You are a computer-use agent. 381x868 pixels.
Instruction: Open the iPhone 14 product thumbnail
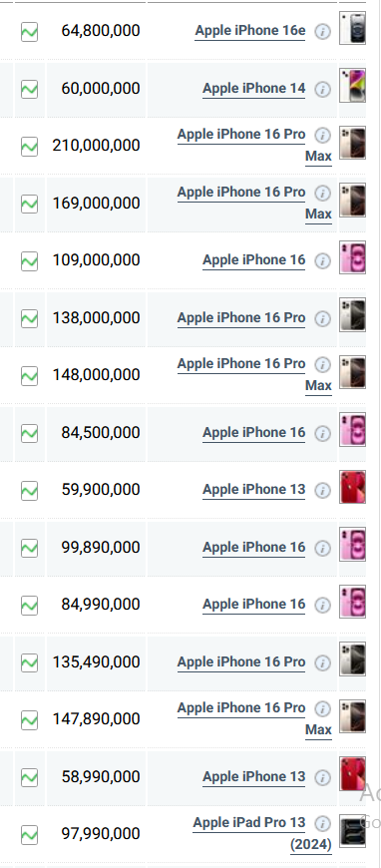click(x=352, y=86)
